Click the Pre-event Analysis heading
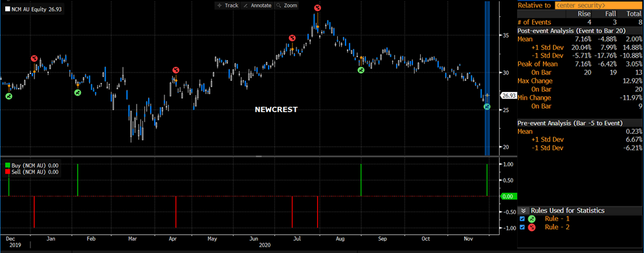Screen dimensions: 644x253 [x=570, y=123]
